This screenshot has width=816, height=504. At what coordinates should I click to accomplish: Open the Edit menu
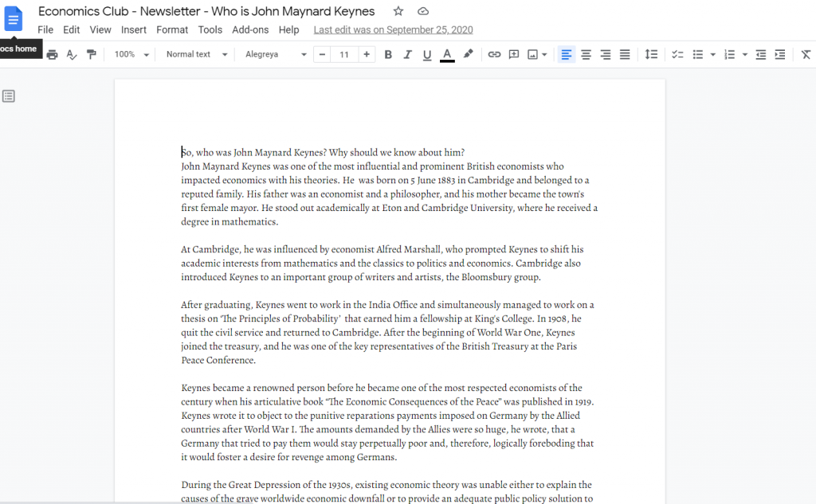71,29
